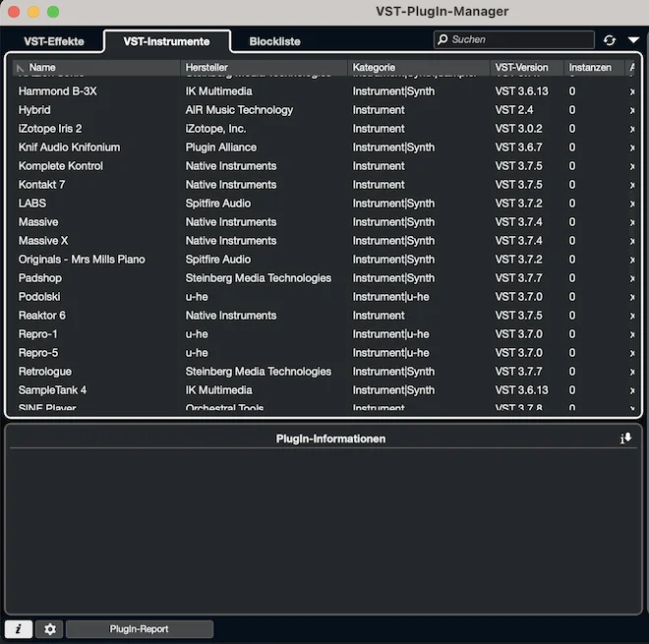Click the PlugIn-Informationen panel header
Image resolution: width=649 pixels, height=644 pixels.
tap(330, 439)
